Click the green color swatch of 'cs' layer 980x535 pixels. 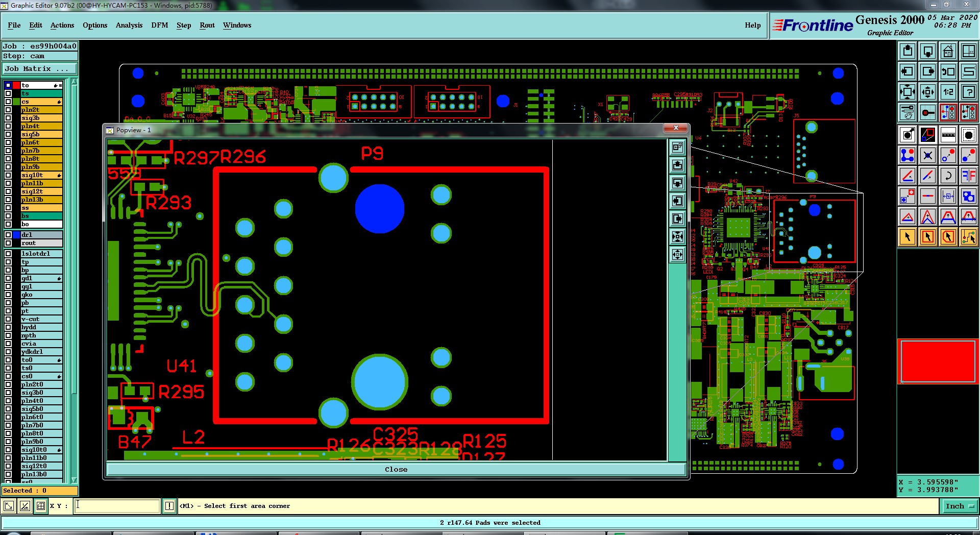pyautogui.click(x=16, y=102)
